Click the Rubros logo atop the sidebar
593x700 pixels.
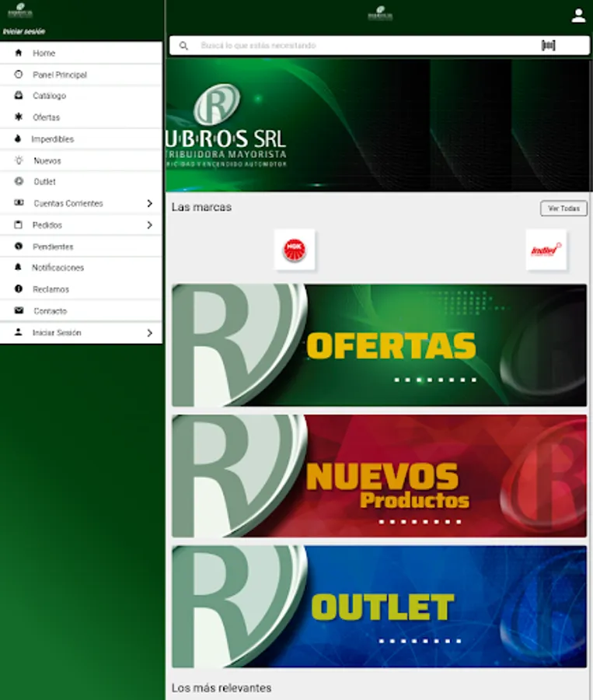pyautogui.click(x=20, y=10)
